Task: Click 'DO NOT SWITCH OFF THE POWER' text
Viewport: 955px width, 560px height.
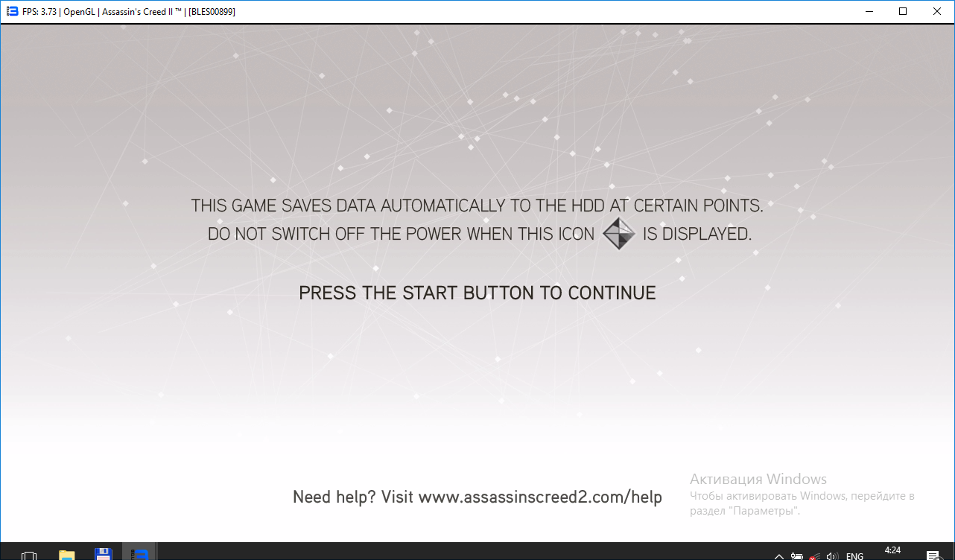Action: pos(336,234)
